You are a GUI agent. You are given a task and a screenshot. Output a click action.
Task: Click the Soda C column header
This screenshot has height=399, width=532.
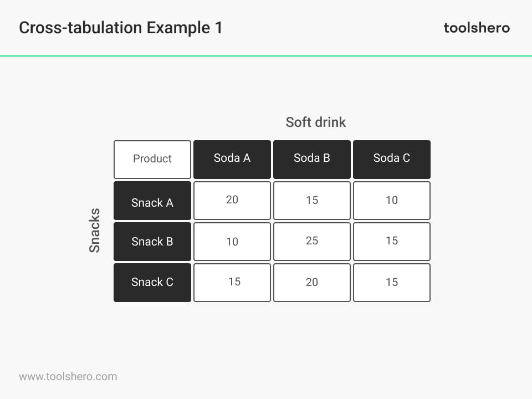[x=392, y=159]
